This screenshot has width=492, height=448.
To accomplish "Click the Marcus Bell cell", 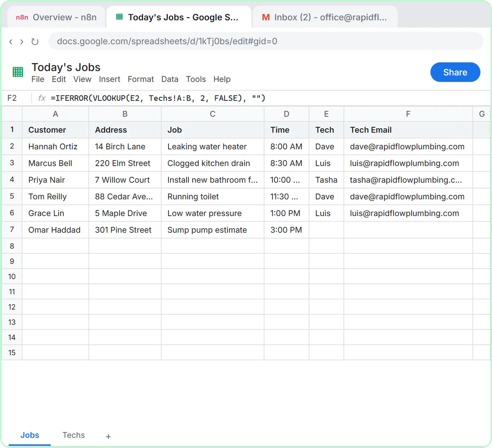I will coord(55,163).
